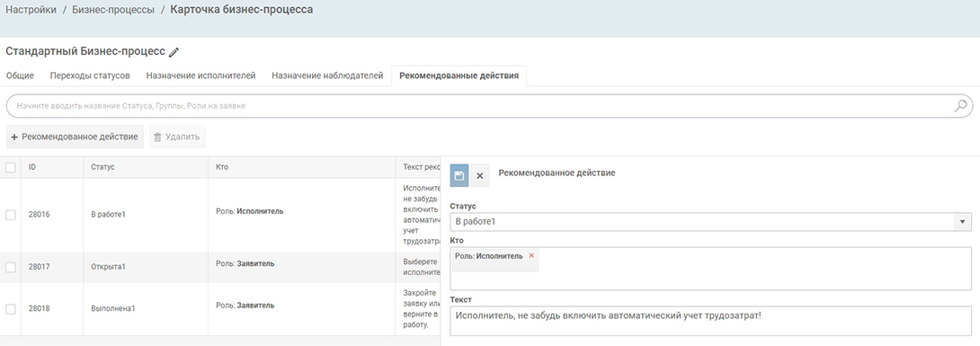
Task: Sort by the Статус column header
Action: pyautogui.click(x=146, y=167)
